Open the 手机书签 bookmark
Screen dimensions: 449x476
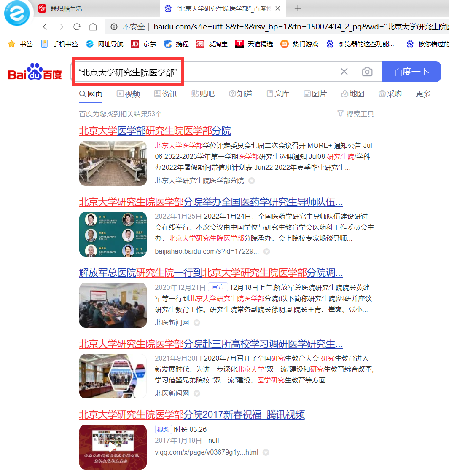pyautogui.click(x=59, y=44)
